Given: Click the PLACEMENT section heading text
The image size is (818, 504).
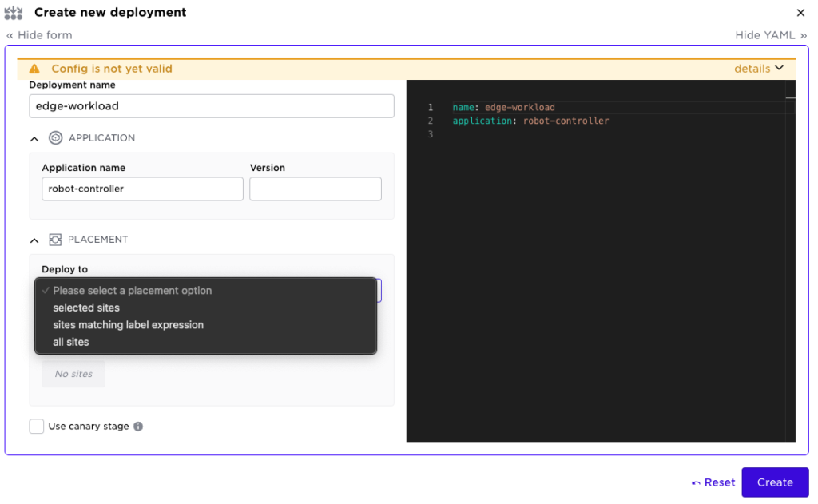Looking at the screenshot, I should pos(97,240).
